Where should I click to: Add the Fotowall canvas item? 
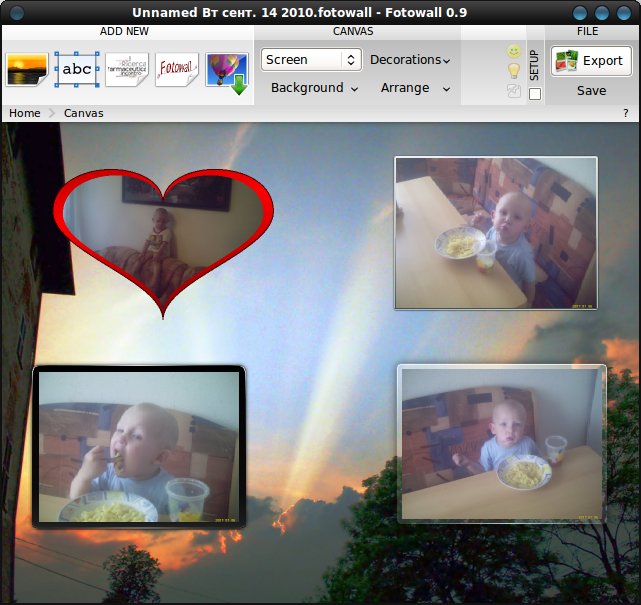pos(177,69)
